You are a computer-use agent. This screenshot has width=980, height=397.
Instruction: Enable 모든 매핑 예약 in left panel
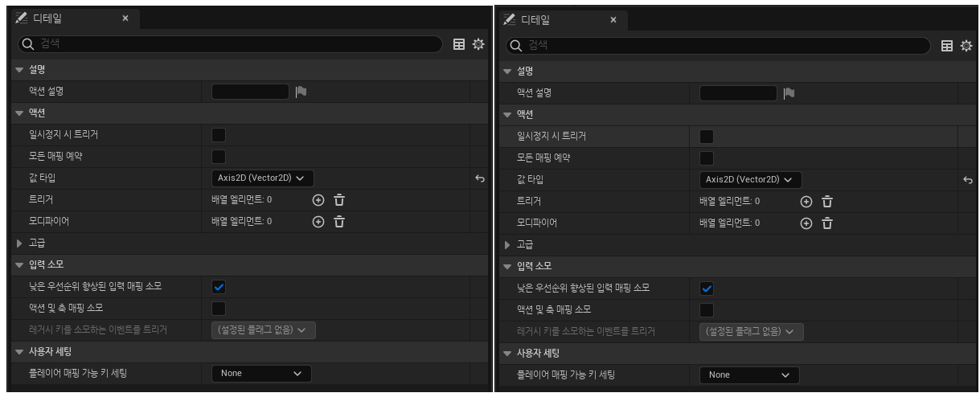(x=219, y=156)
